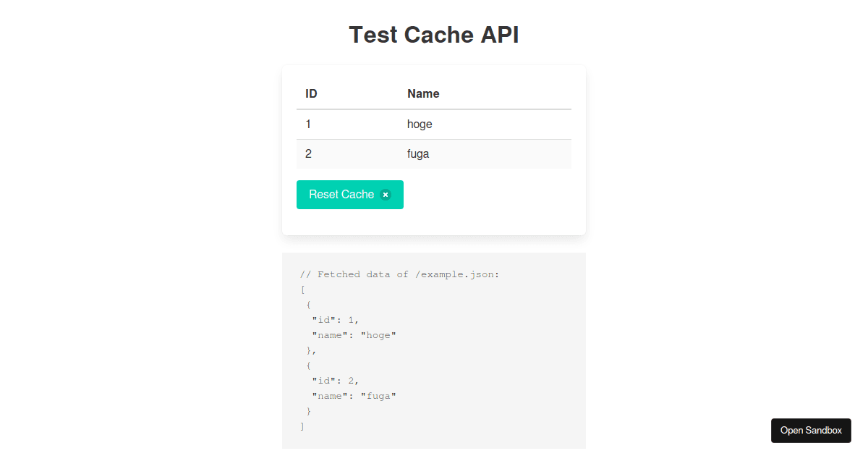Click the circled × icon inside Reset Cache

(385, 195)
